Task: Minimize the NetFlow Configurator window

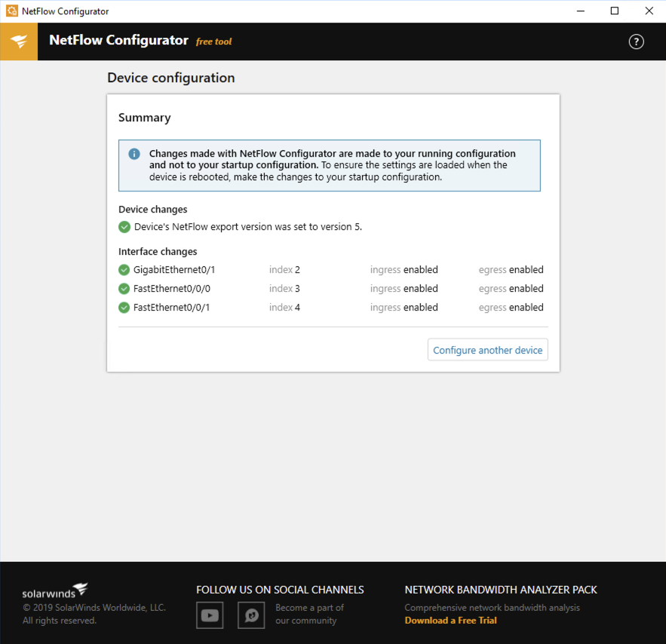Action: coord(581,11)
